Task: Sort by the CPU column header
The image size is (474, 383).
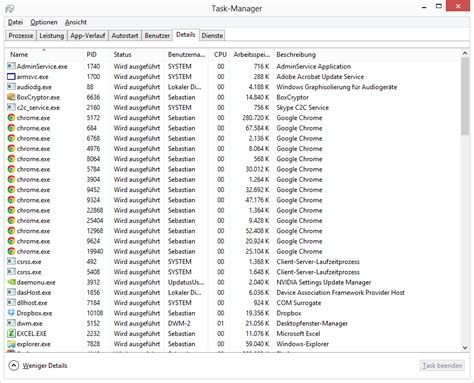Action: tap(219, 54)
